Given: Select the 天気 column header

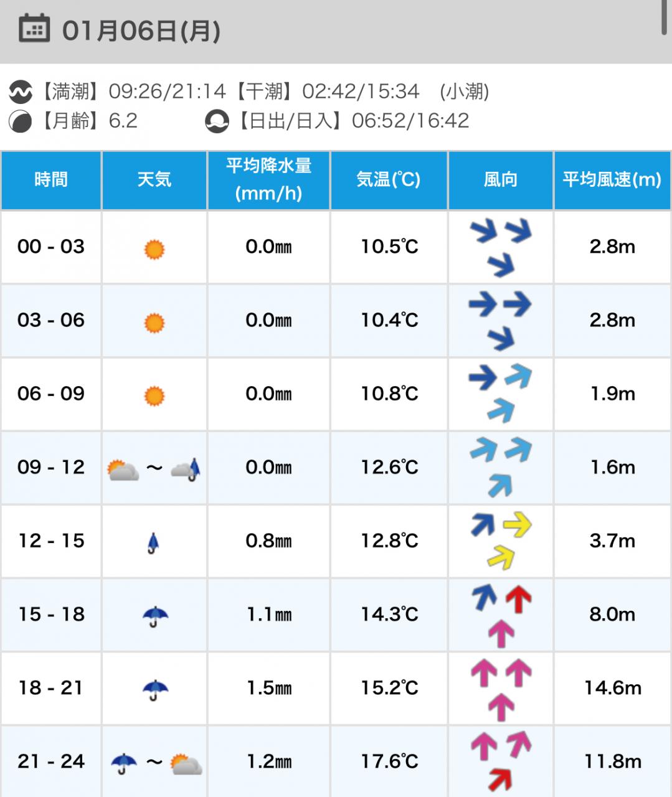Looking at the screenshot, I should [154, 180].
